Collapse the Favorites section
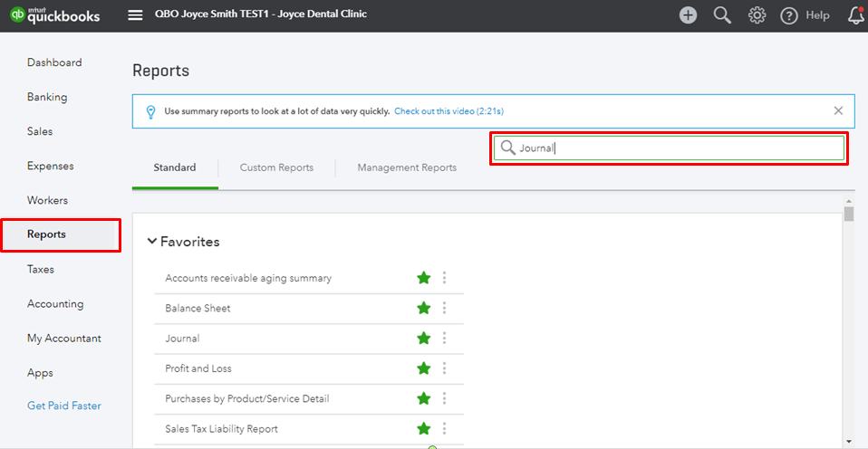 [151, 242]
